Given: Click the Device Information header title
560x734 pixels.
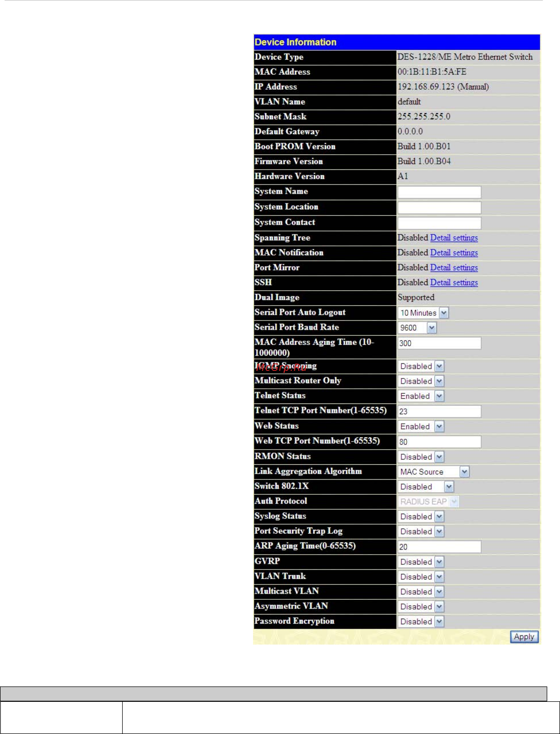Looking at the screenshot, I should [295, 42].
